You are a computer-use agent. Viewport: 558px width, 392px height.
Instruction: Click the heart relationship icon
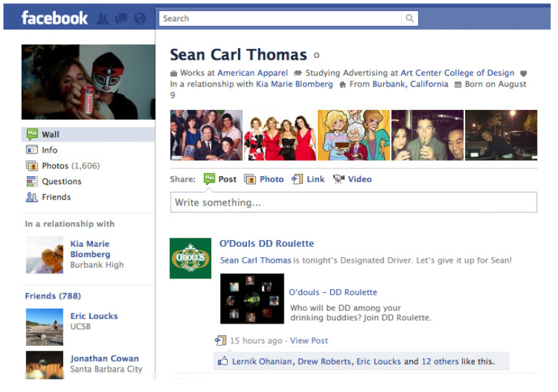[x=523, y=74]
